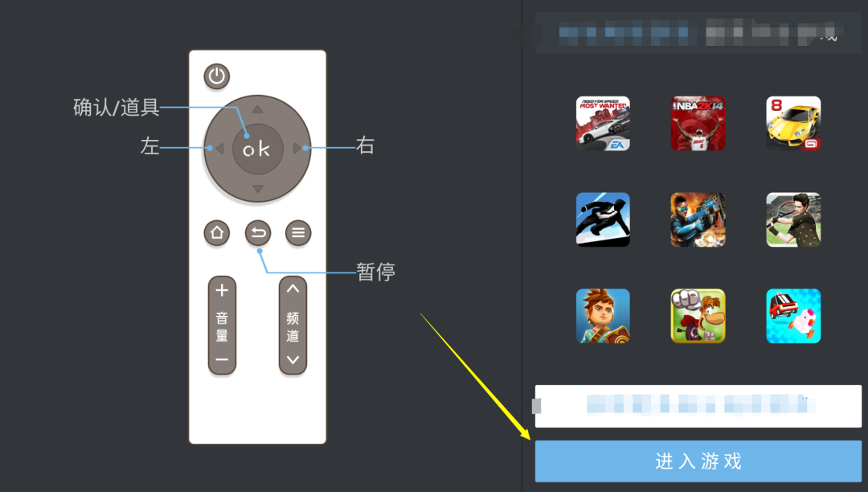
Task: Decrease volume with the minus button
Action: pyautogui.click(x=222, y=359)
